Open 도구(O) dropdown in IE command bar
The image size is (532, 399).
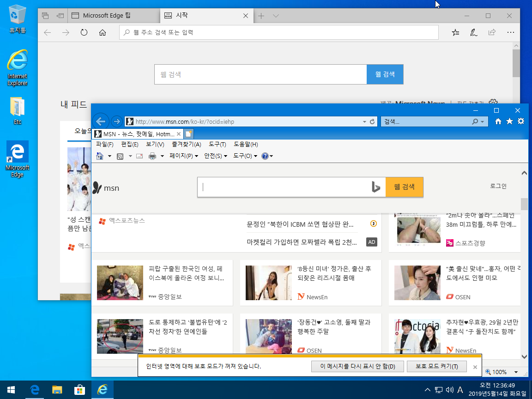[x=245, y=156]
